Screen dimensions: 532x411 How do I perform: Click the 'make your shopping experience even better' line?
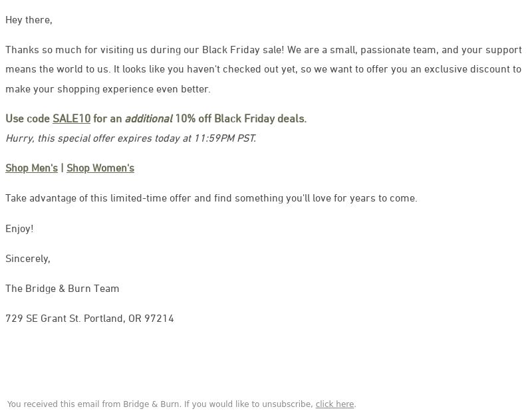pos(108,89)
